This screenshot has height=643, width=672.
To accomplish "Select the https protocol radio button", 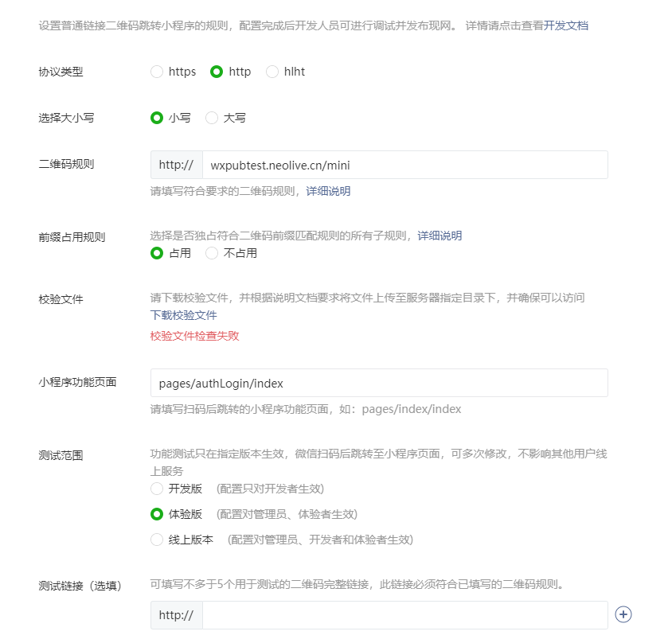I will click(x=157, y=72).
